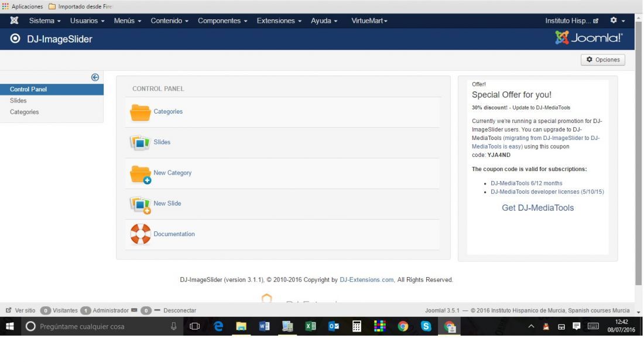Click the Ver sitio link in status bar

point(20,310)
